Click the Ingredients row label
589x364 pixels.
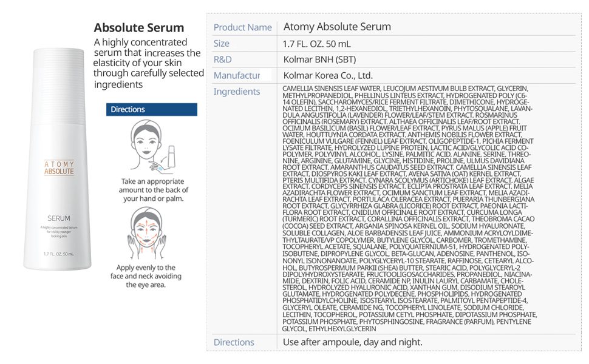(x=237, y=92)
